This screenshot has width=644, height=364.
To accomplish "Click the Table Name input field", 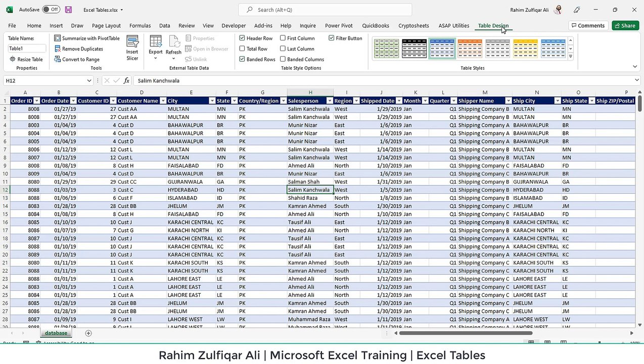I will pyautogui.click(x=27, y=49).
